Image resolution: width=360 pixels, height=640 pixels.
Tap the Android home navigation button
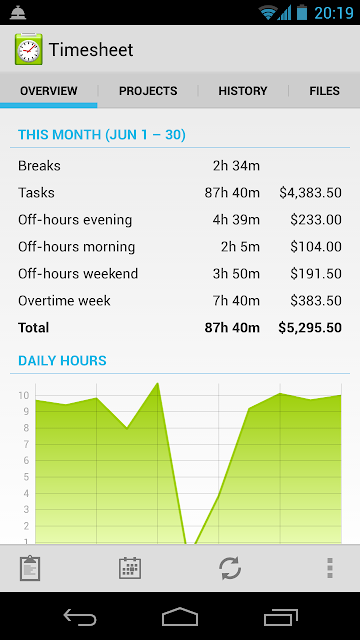(180, 617)
